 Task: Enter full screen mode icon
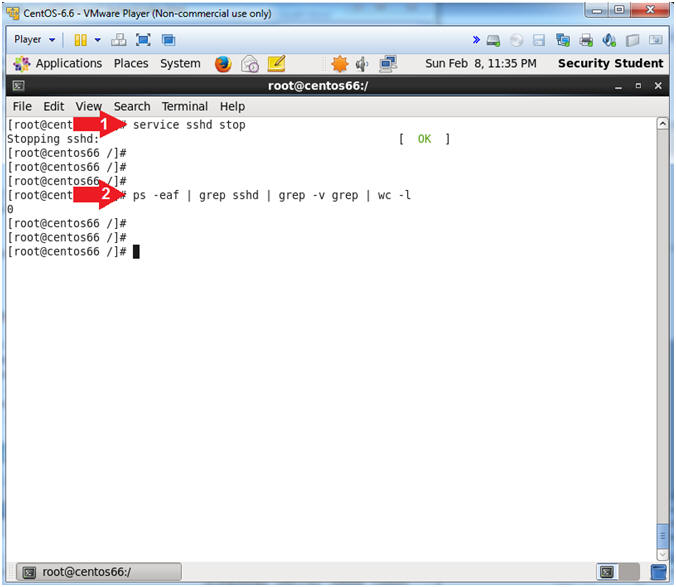(x=143, y=40)
